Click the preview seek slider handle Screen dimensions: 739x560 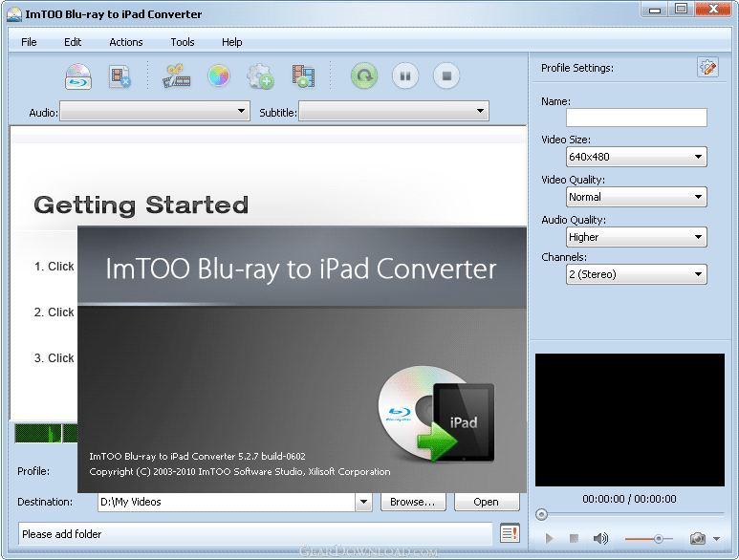point(541,514)
